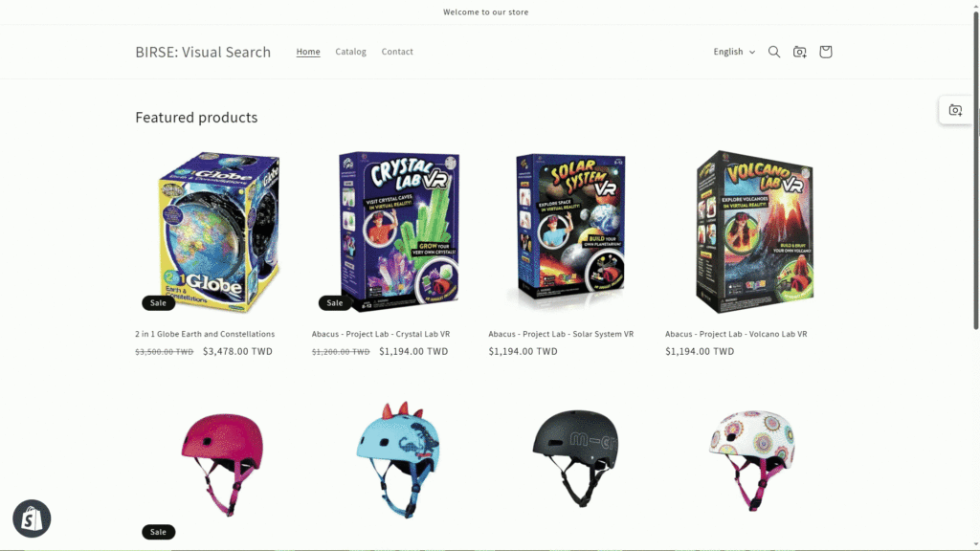Click the page vertical scrollbar
This screenshot has width=980, height=551.
point(975,168)
